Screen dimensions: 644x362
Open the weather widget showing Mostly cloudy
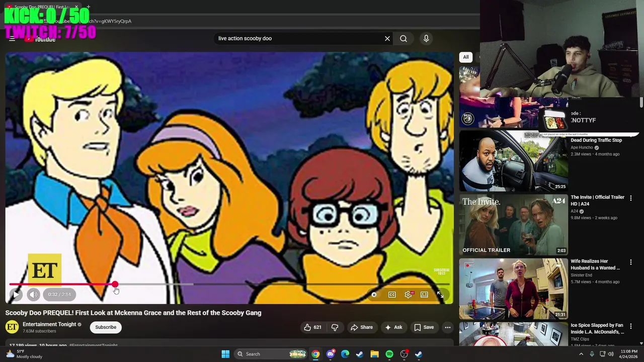25,354
